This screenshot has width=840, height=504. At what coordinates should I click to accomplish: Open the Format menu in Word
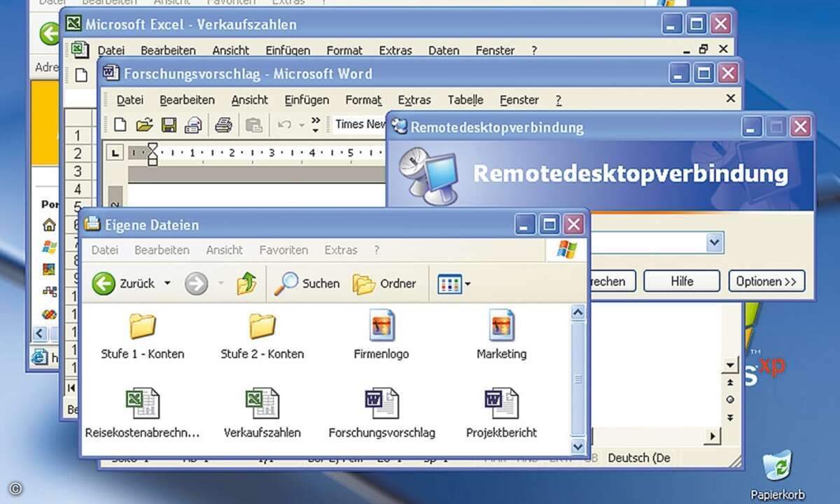(363, 100)
